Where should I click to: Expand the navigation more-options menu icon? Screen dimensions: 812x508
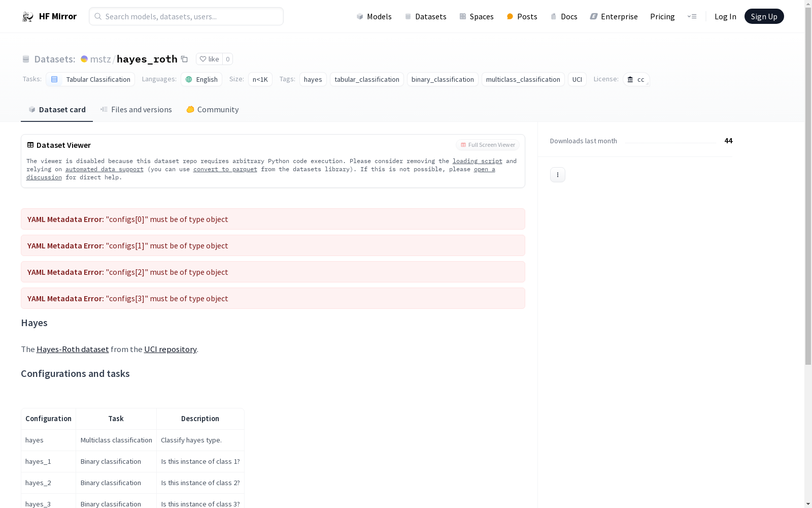pyautogui.click(x=692, y=17)
